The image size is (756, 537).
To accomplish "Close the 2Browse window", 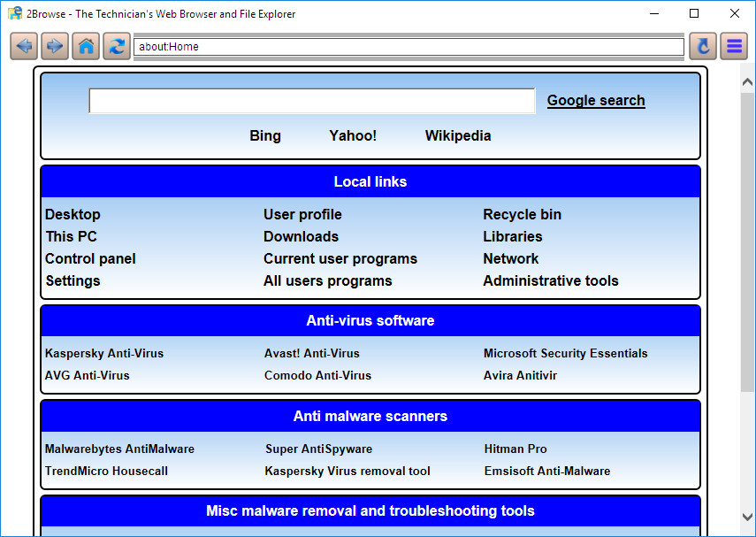I will [734, 13].
